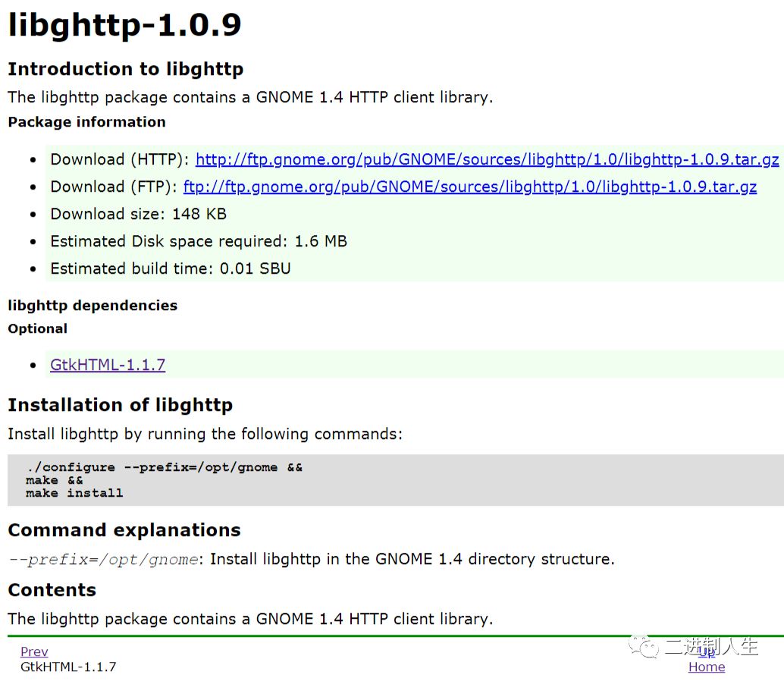Screen dimensions: 784x681
Task: Click the ./configure command line in code block
Action: pos(164,467)
